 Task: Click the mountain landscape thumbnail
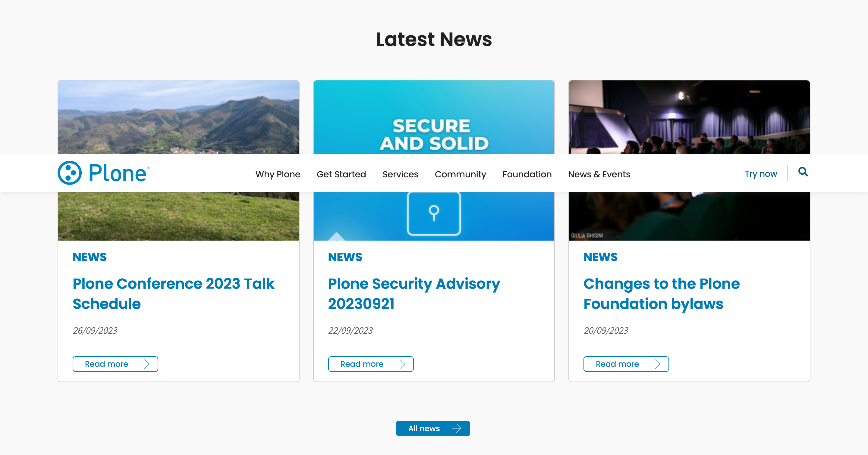pyautogui.click(x=179, y=117)
